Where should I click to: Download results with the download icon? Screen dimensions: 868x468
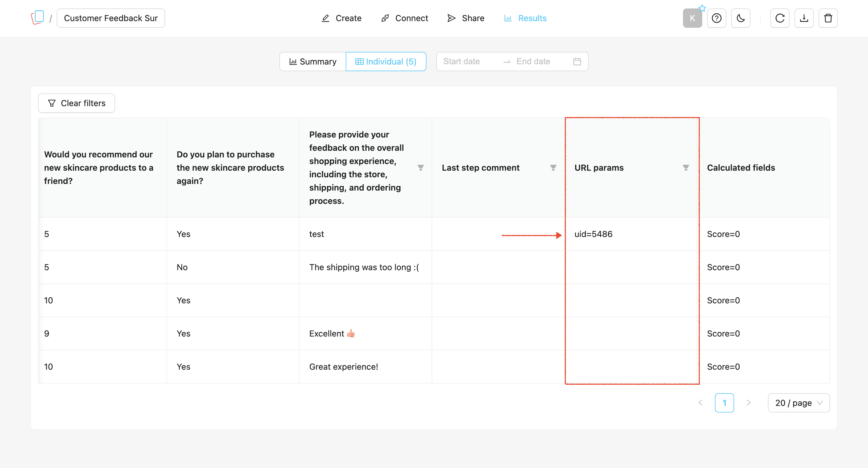[804, 18]
